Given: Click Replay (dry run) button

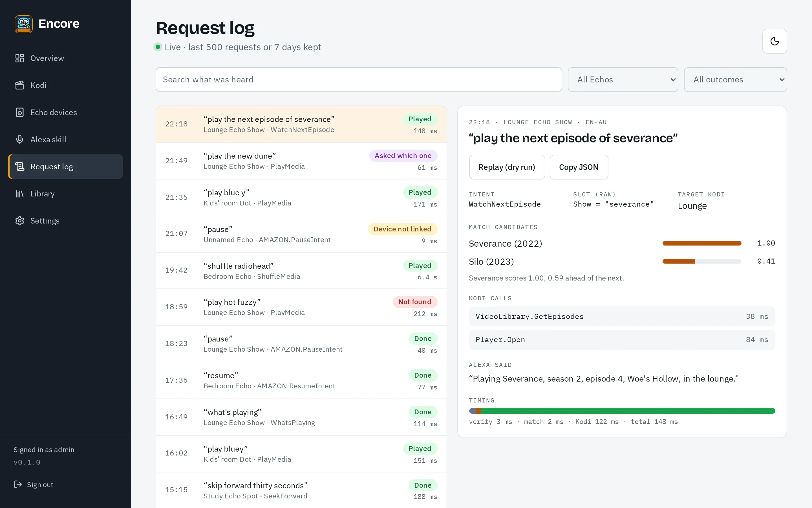Looking at the screenshot, I should pos(507,167).
